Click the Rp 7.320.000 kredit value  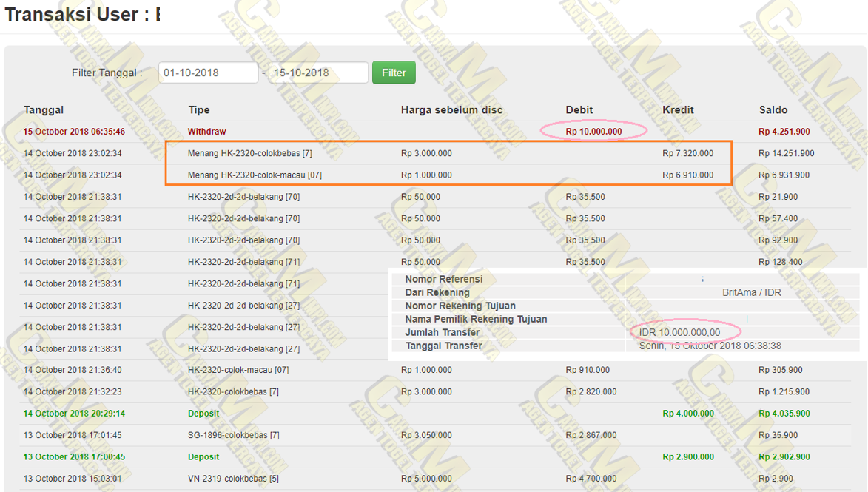687,153
